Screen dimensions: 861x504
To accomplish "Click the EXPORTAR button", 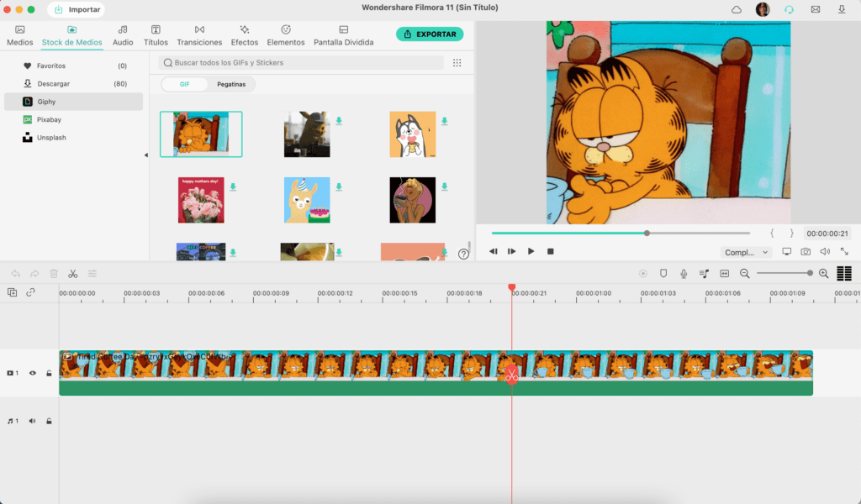I will click(430, 34).
